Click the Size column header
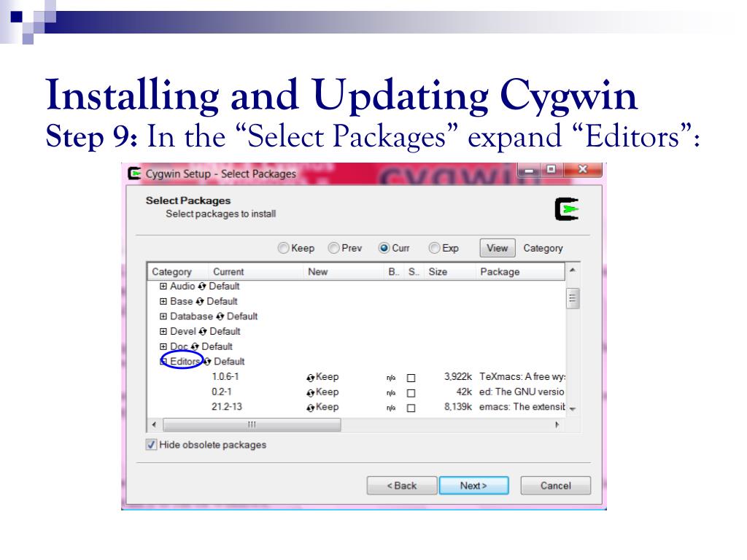This screenshot has height=560, width=747. tap(449, 272)
